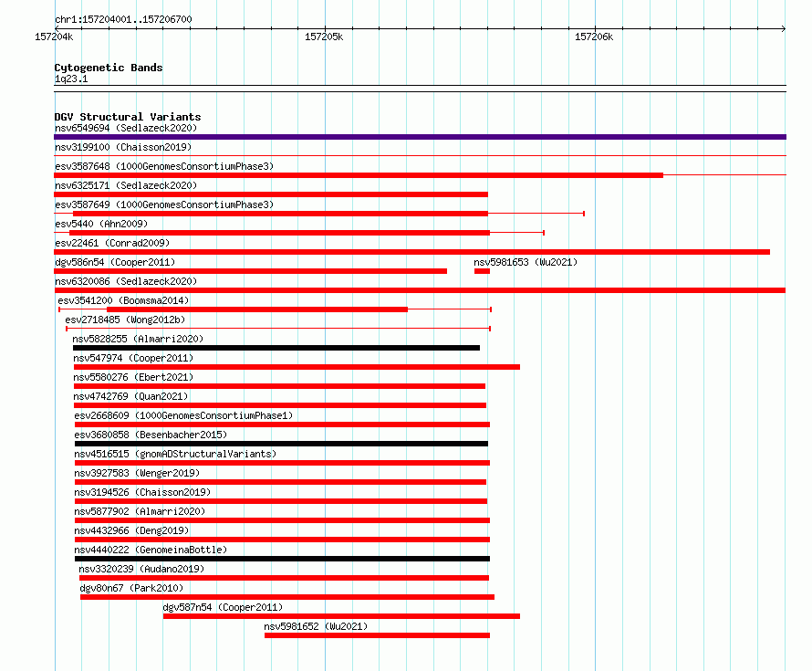Select the nsv3199100 (Chaisson2019) variant label
This screenshot has height=671, width=812.
(x=123, y=147)
